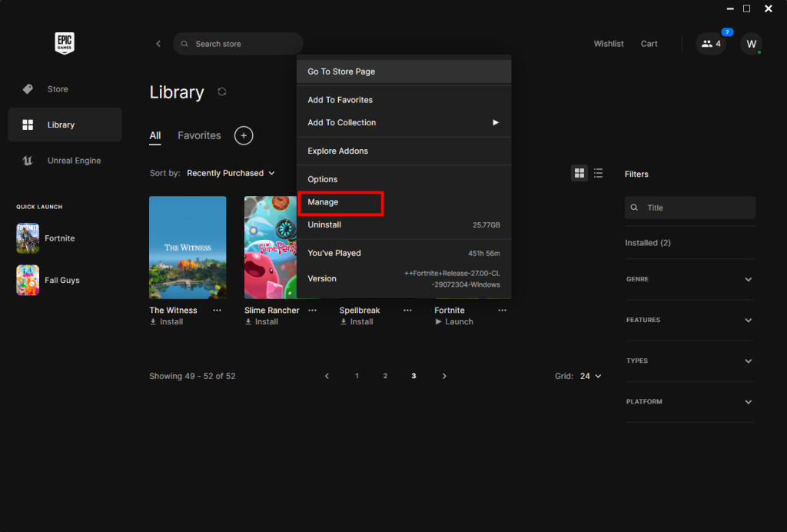Refresh the Library with the sync icon
The height and width of the screenshot is (532, 787).
coord(222,91)
